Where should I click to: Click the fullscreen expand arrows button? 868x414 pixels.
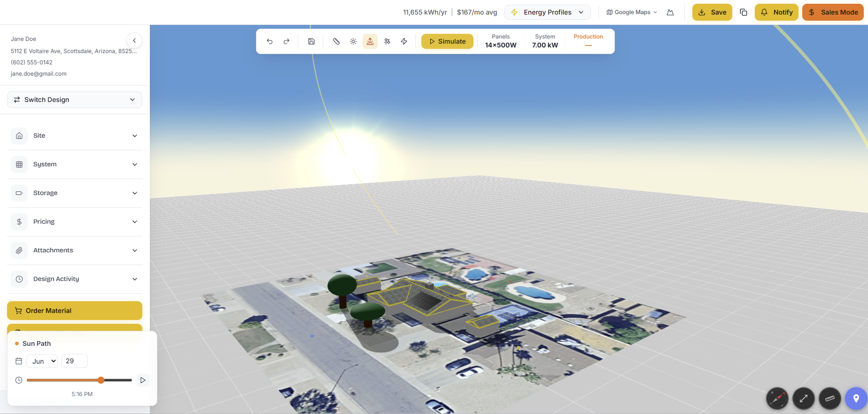pos(804,398)
